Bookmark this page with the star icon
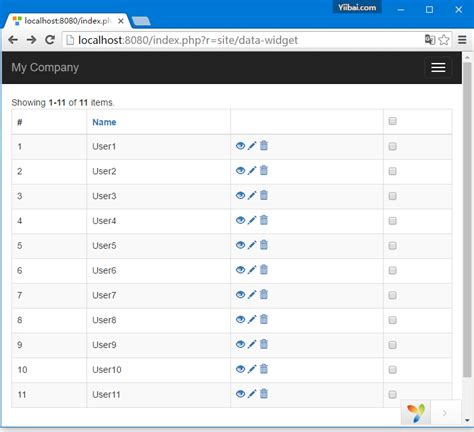Screen dimensions: 474x432 click(444, 40)
